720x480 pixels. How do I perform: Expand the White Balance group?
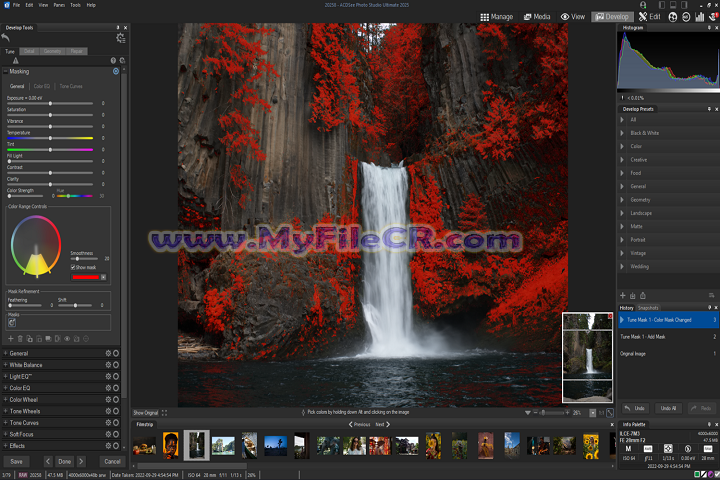(6, 365)
